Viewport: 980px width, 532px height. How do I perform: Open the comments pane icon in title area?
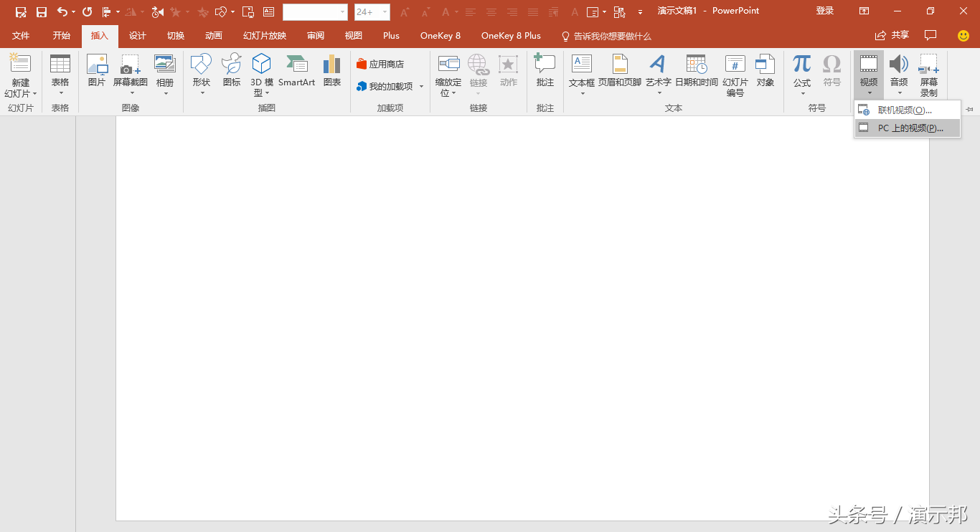(x=930, y=35)
